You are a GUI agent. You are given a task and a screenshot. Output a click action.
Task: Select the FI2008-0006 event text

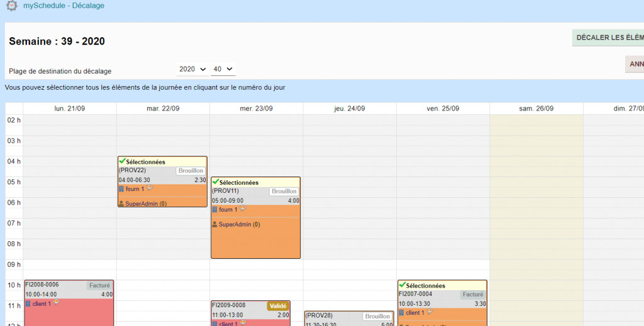click(42, 285)
